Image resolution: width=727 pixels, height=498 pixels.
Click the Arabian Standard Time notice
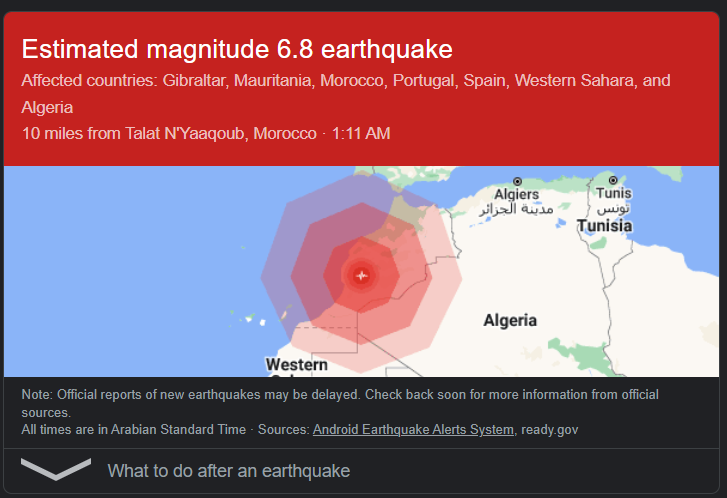pyautogui.click(x=133, y=430)
